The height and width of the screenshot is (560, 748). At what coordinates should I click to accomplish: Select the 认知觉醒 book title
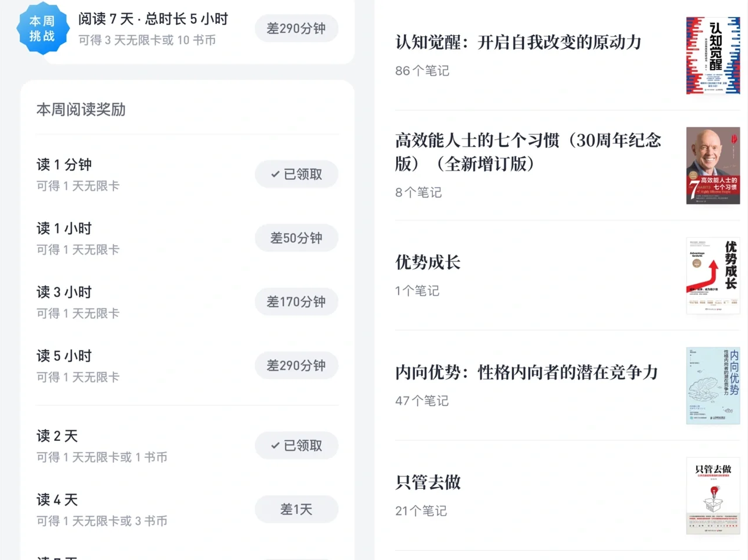point(518,42)
